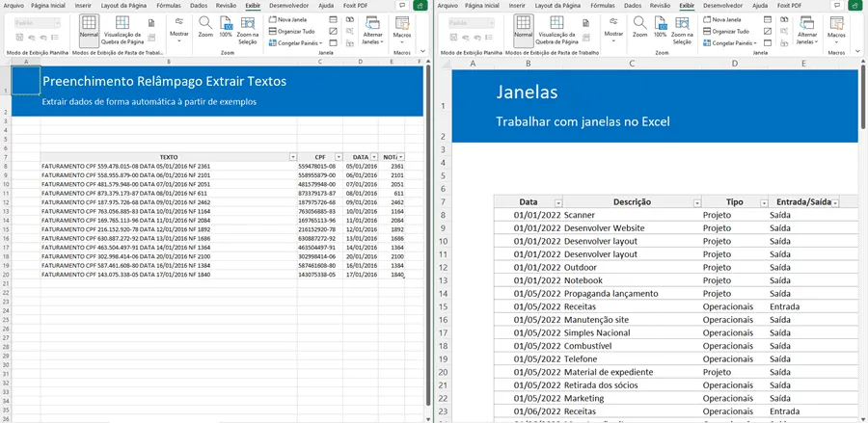Open custom views icon in right window

(585, 37)
